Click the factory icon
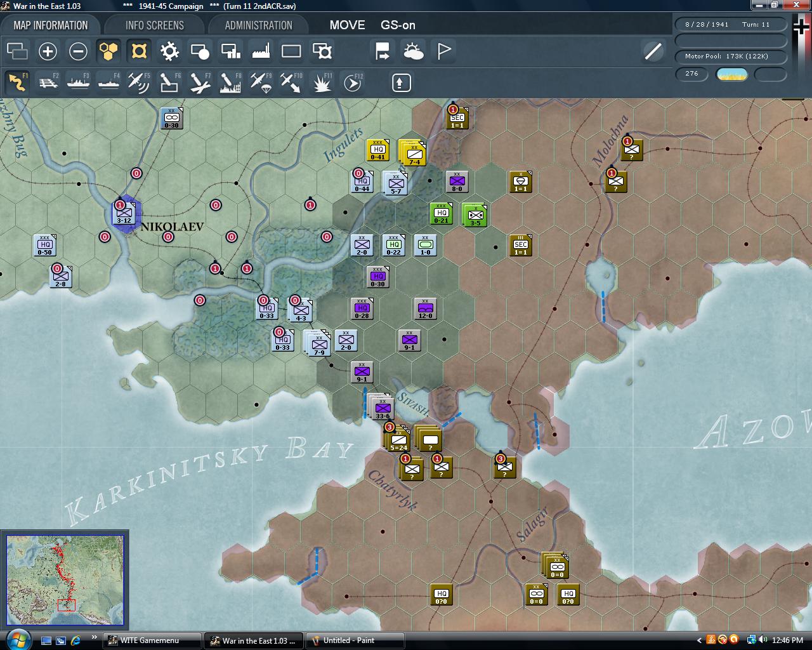 click(x=261, y=51)
